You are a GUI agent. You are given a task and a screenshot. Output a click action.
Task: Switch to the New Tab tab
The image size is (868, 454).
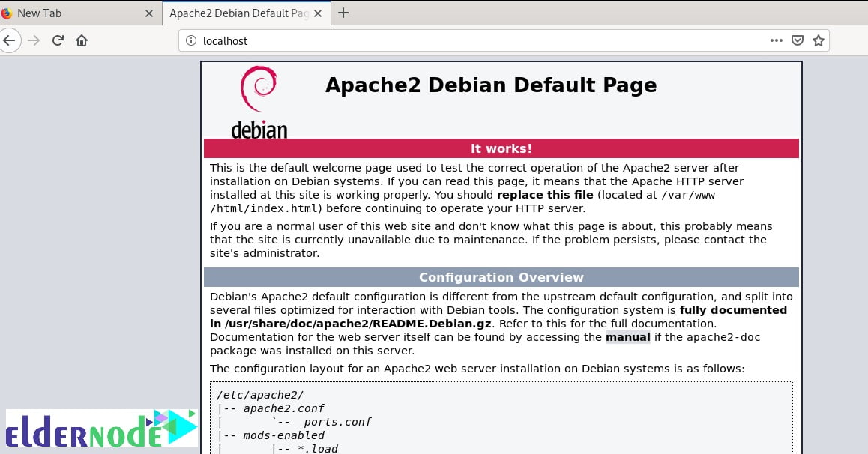click(x=79, y=13)
